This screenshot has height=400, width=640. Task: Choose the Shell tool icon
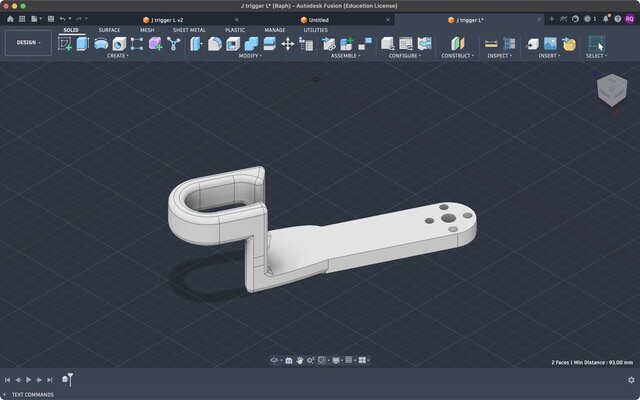click(233, 44)
